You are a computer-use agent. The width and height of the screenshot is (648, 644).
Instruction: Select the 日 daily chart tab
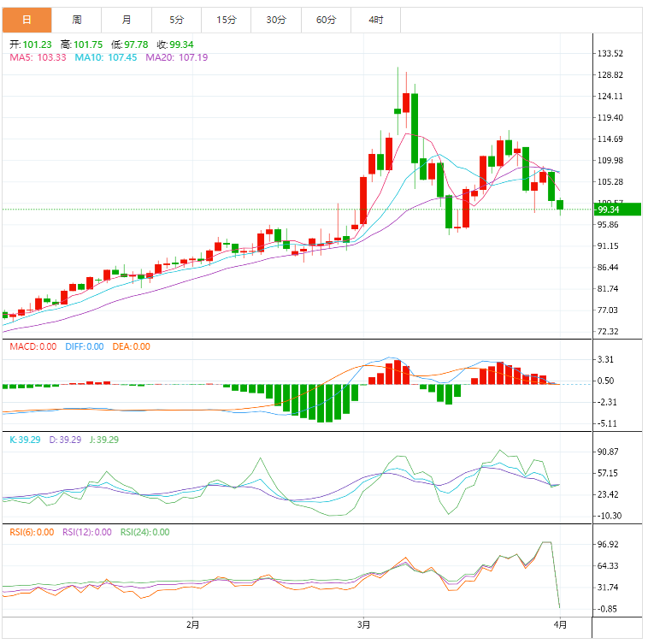(x=27, y=20)
